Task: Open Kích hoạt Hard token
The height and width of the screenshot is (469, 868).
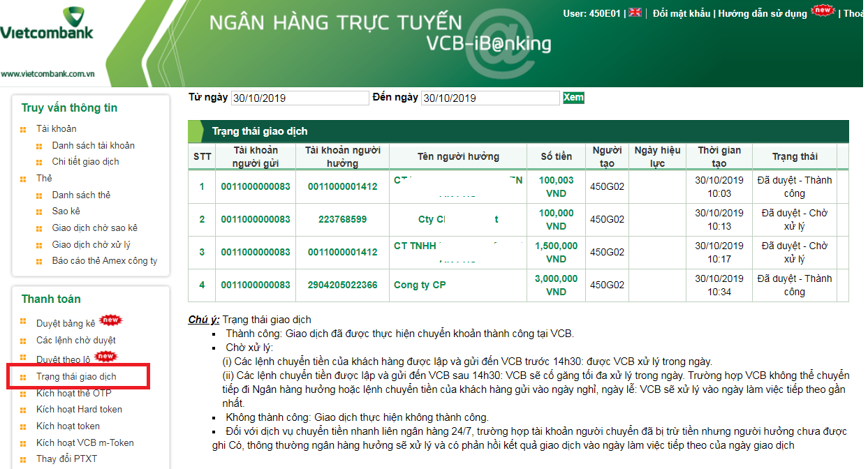Action: (x=79, y=410)
